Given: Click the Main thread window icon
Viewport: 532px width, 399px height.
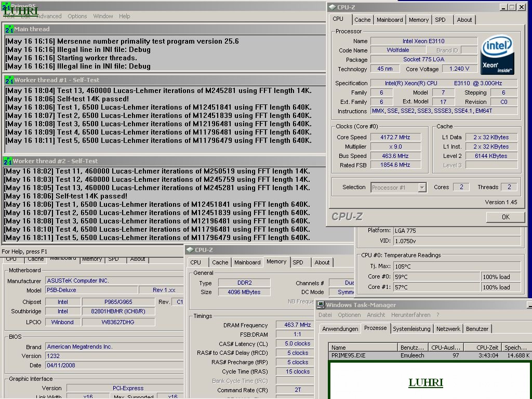Looking at the screenshot, I should (9, 29).
